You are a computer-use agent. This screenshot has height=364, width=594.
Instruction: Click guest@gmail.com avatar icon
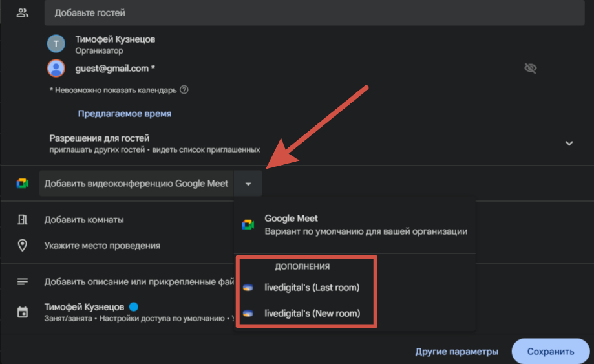56,69
